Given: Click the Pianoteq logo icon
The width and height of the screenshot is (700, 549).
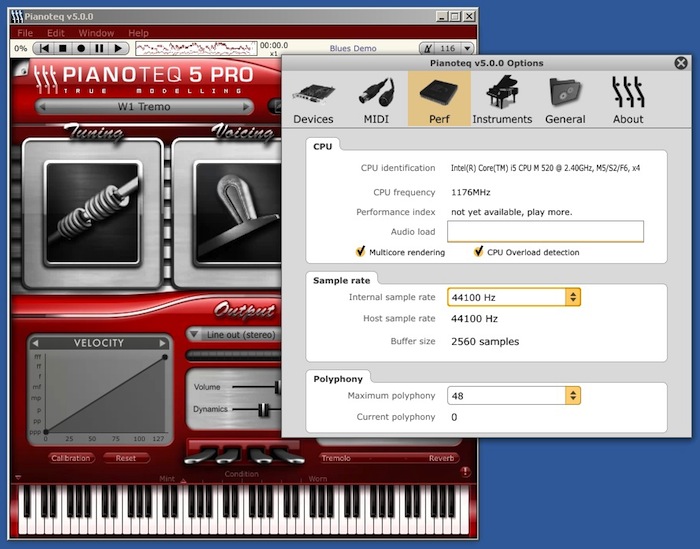Looking at the screenshot, I should 46,79.
